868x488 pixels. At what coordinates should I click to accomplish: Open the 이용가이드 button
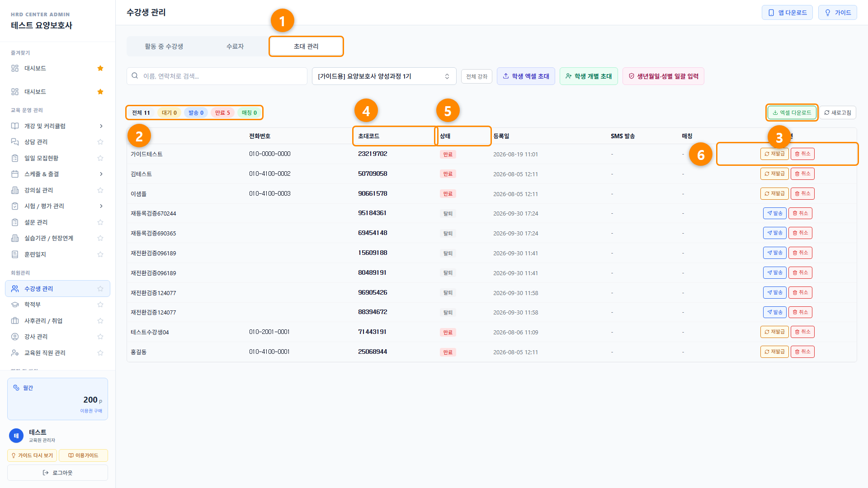click(x=83, y=455)
